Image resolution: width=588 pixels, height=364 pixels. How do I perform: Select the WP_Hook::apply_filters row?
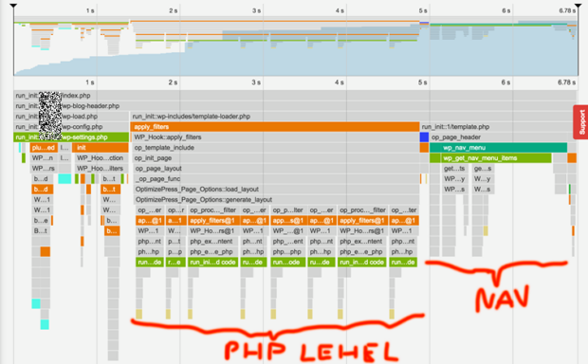(274, 137)
